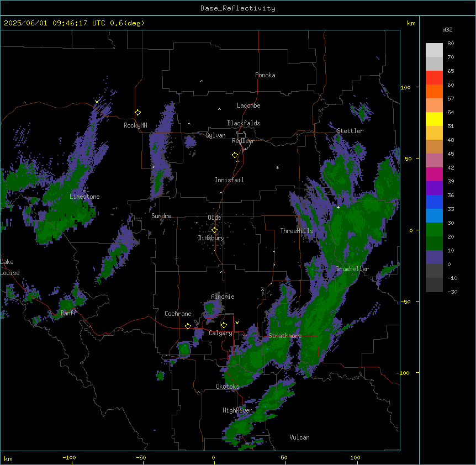Image resolution: width=476 pixels, height=465 pixels.
Task: Click the -100 tick on bottom axis
Action: coord(70,457)
